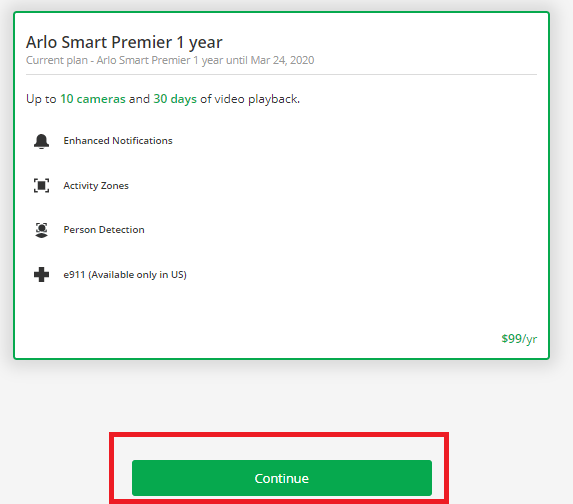Select the Arlo Smart Premier plan title
This screenshot has height=504, width=573.
click(x=124, y=42)
